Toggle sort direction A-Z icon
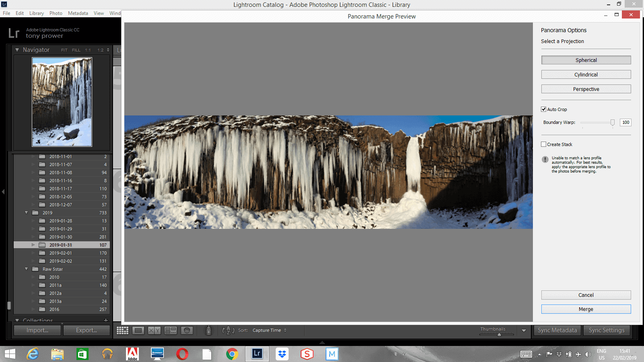 228,330
